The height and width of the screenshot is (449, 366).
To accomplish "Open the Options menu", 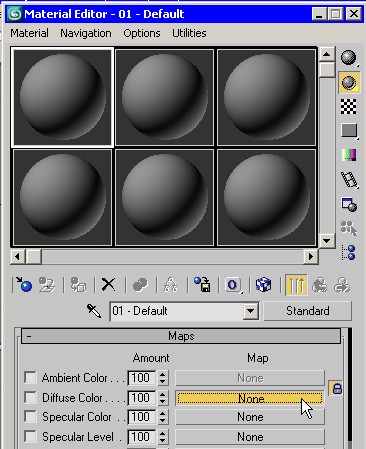I will pos(142,33).
